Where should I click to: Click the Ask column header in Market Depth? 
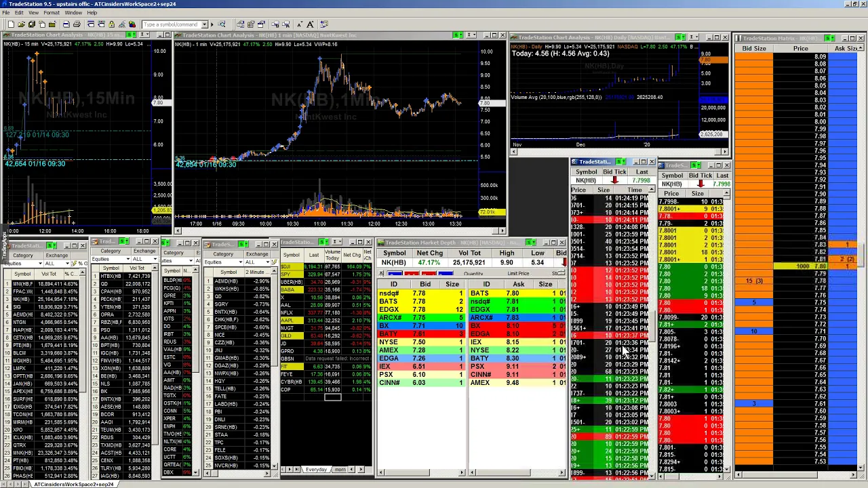(518, 285)
